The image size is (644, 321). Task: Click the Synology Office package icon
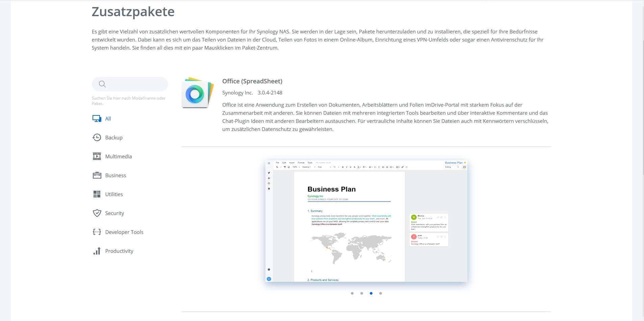198,93
